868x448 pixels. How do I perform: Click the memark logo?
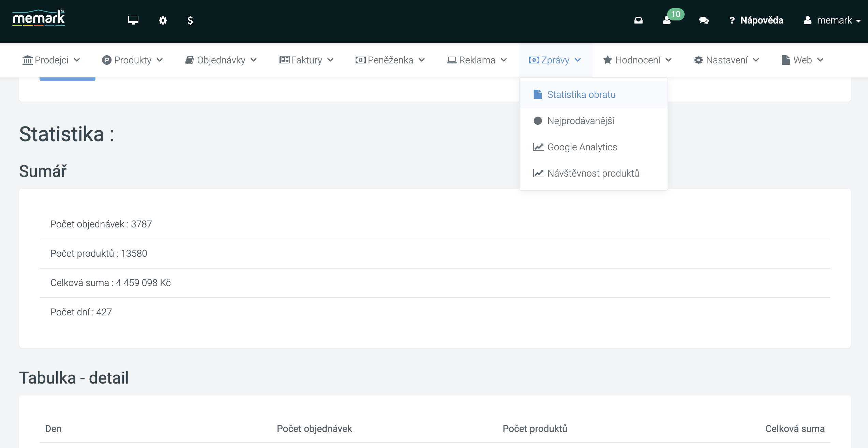[39, 18]
